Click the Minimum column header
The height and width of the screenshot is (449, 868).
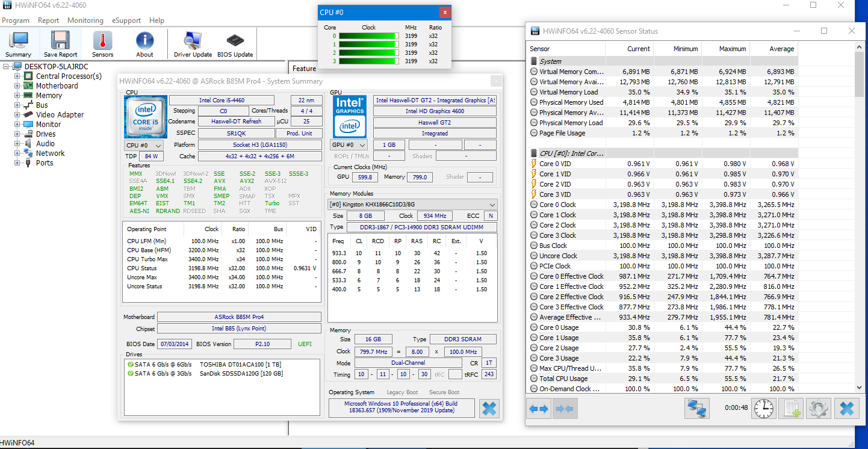(677, 49)
